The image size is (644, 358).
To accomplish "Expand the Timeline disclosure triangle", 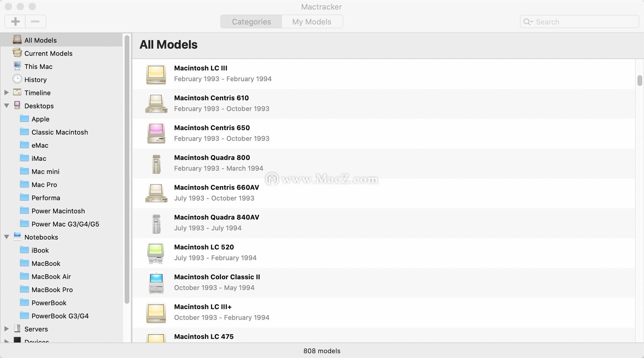I will pos(6,92).
